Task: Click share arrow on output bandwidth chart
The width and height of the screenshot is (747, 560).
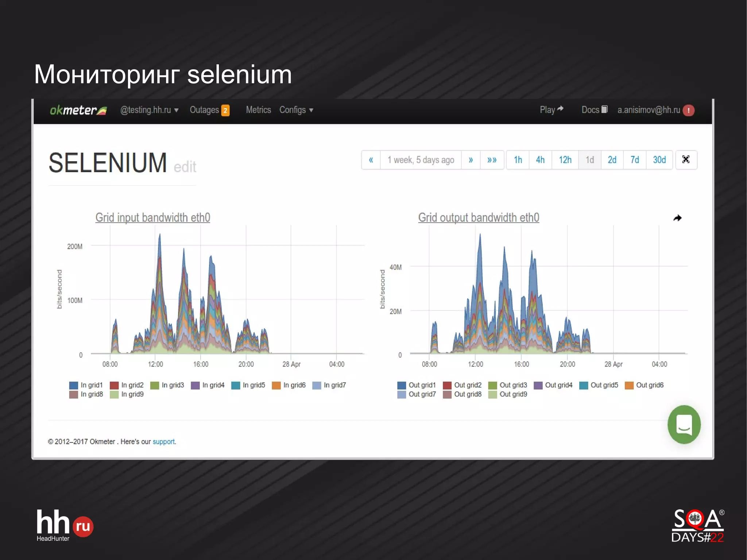Action: pyautogui.click(x=677, y=218)
